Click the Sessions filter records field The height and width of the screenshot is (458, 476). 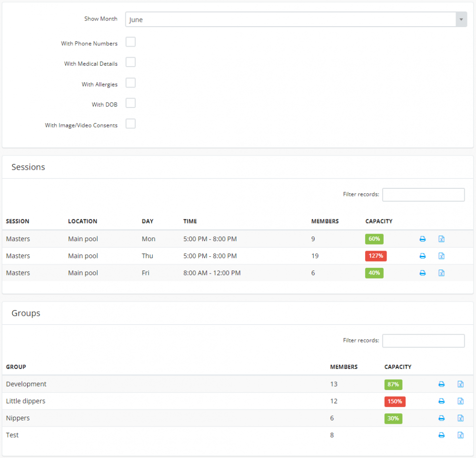tap(423, 195)
